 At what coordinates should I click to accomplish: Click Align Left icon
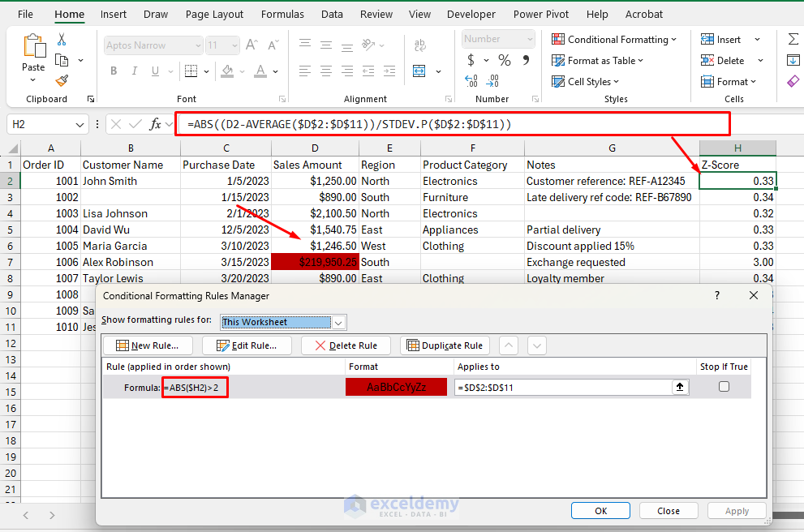click(305, 71)
